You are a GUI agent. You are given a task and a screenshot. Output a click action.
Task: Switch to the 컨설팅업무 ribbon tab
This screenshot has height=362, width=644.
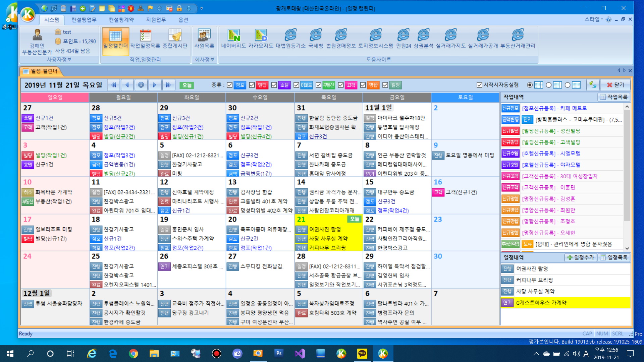coord(84,20)
